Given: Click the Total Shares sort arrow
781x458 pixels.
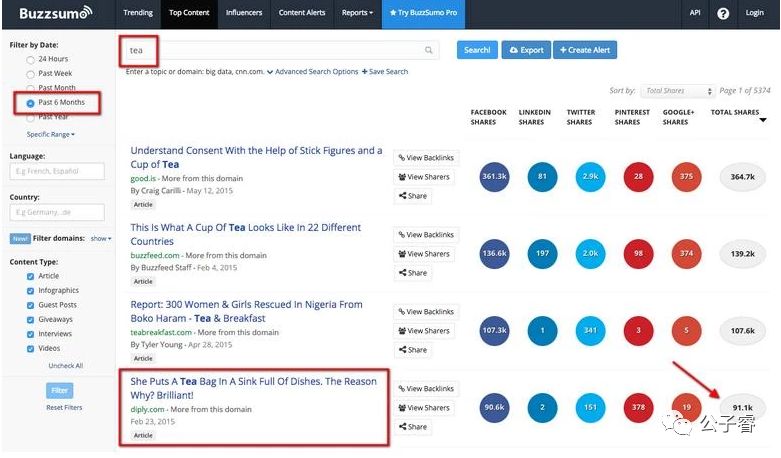Looking at the screenshot, I should pos(763,120).
